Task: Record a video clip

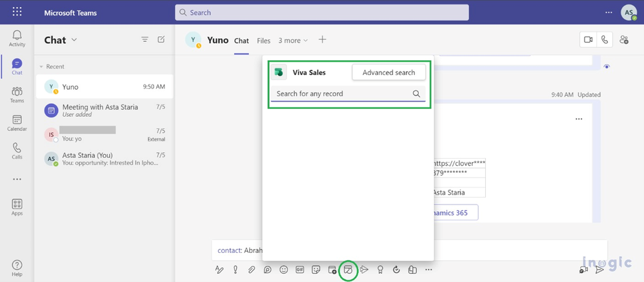Action: (583, 270)
